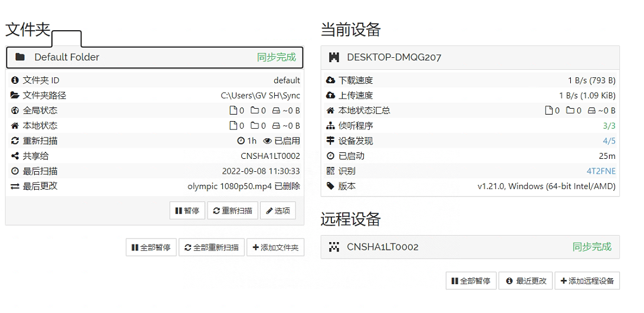The image size is (644, 313).
Task: Click the signpost icon beside 设备发现
Action: pos(330,141)
